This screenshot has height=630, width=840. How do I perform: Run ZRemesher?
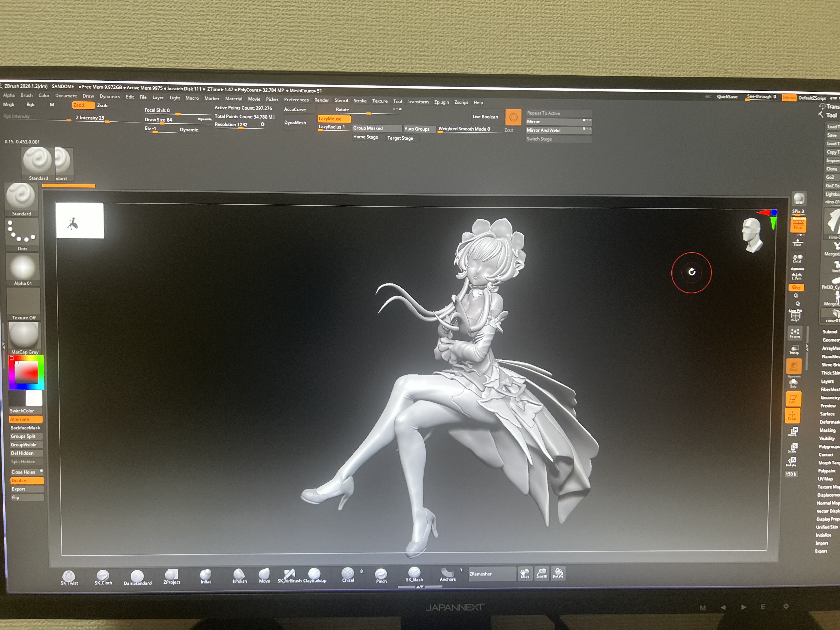[492, 574]
